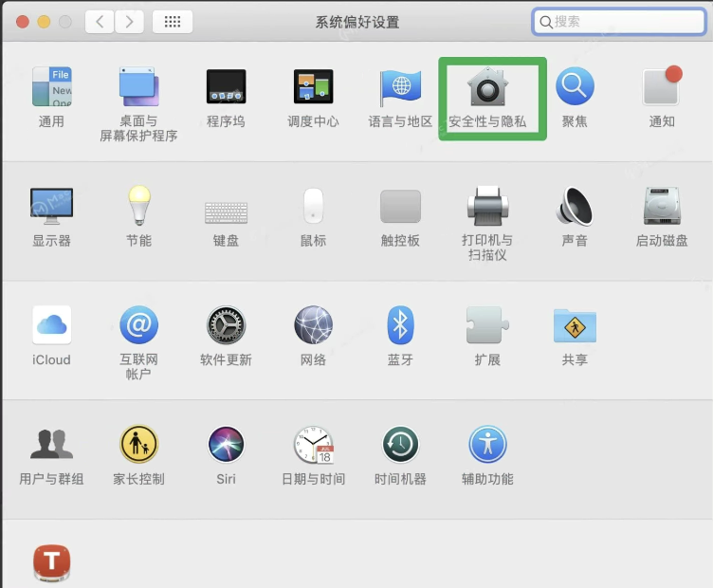Open the 显示器 (Displays) pane
Image resolution: width=713 pixels, height=588 pixels.
[51, 206]
